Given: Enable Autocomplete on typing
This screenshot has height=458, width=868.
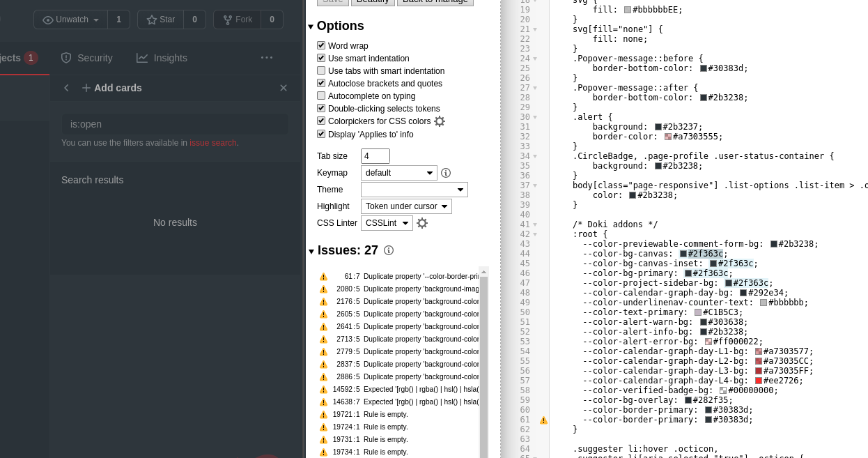Looking at the screenshot, I should click(x=321, y=96).
